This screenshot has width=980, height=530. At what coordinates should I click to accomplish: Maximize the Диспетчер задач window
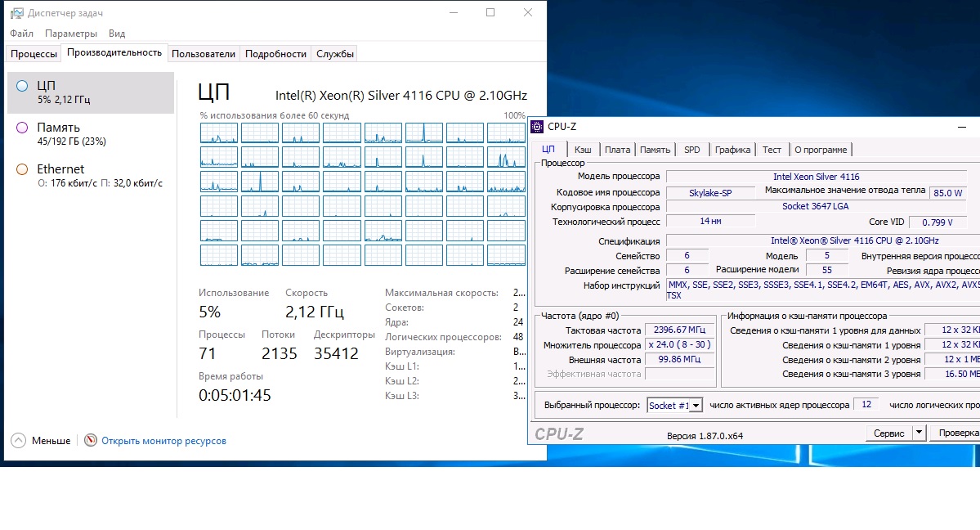coord(490,12)
